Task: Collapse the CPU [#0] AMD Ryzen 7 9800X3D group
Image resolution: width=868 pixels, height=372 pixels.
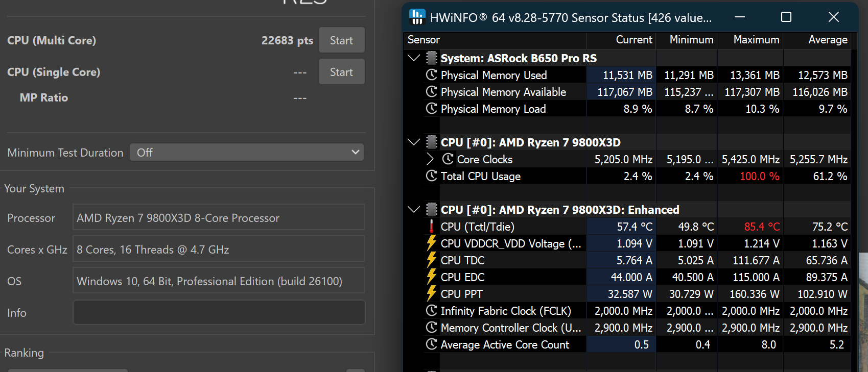Action: 414,142
